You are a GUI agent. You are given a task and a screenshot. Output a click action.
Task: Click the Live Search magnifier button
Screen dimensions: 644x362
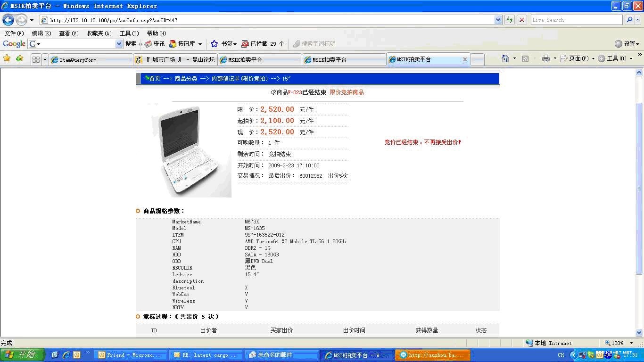click(629, 20)
